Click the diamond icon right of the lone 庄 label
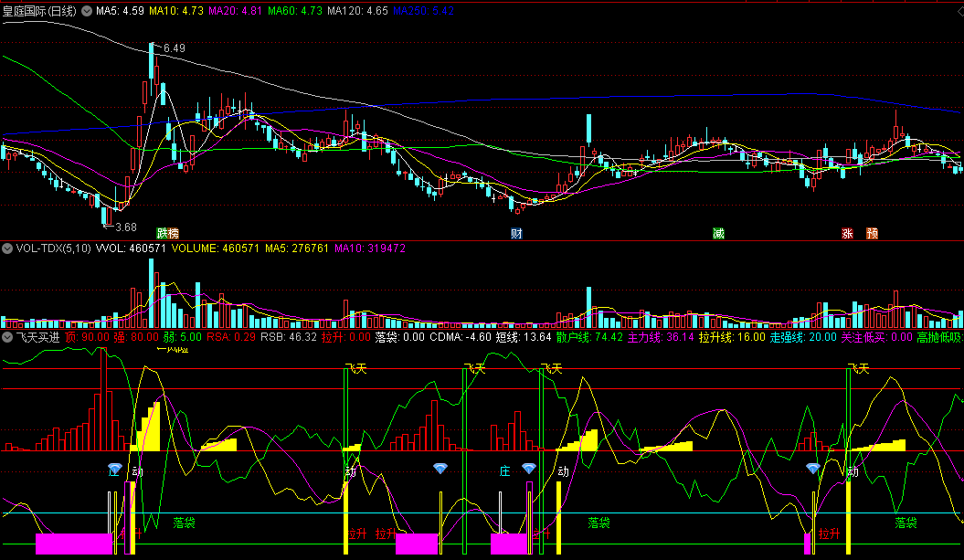This screenshot has width=964, height=560. point(529,469)
